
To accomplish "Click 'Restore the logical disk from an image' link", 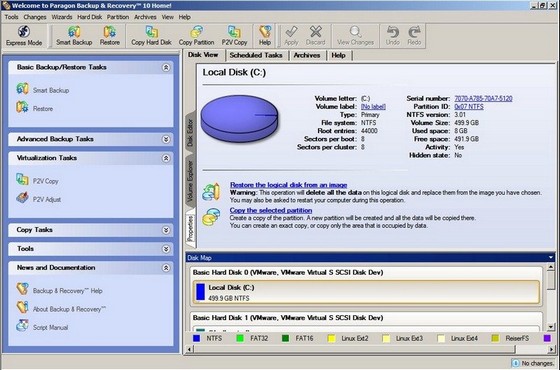I will (x=289, y=185).
